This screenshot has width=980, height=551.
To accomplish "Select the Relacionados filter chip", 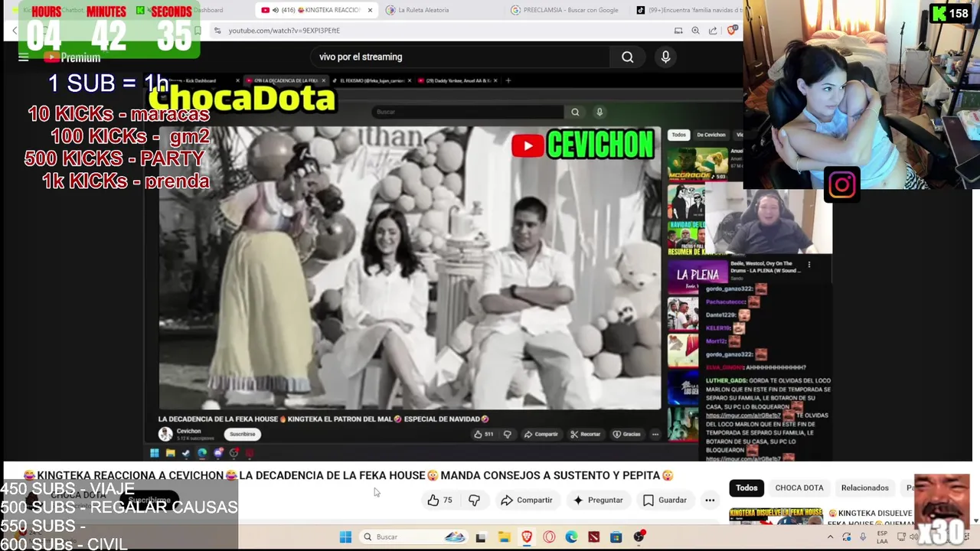I will pos(864,487).
